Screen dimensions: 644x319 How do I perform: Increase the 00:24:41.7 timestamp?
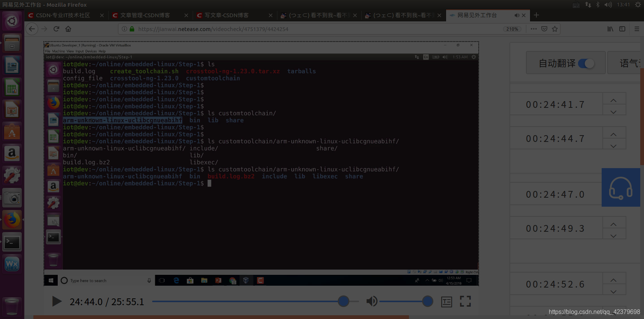click(x=614, y=100)
